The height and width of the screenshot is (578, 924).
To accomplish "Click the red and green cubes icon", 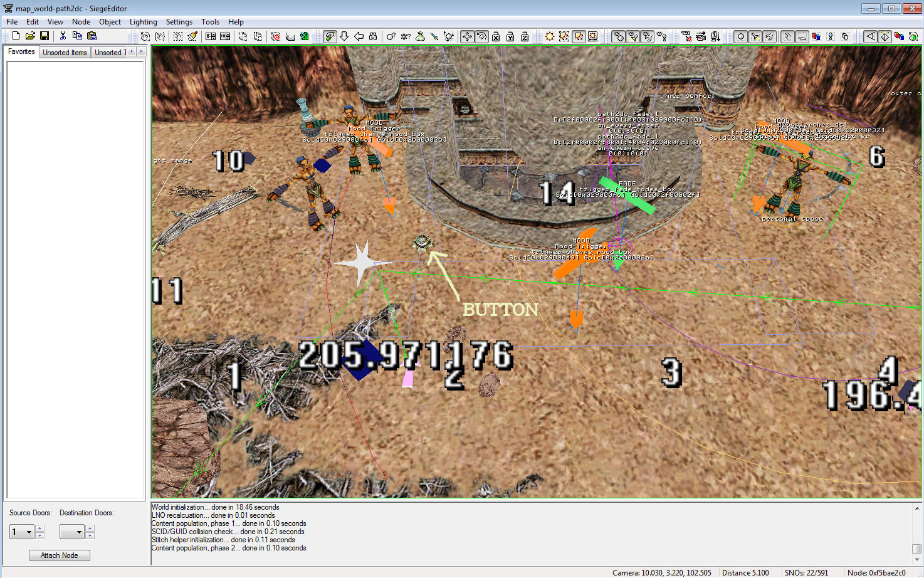I will pos(898,36).
